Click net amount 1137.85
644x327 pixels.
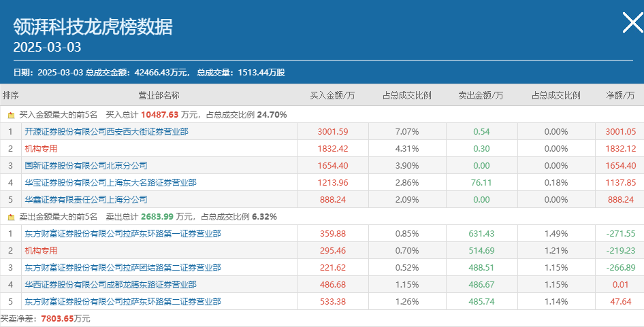pyautogui.click(x=621, y=183)
